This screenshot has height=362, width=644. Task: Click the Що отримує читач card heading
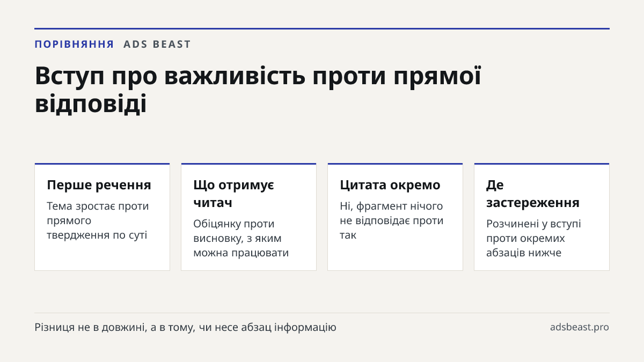click(234, 194)
